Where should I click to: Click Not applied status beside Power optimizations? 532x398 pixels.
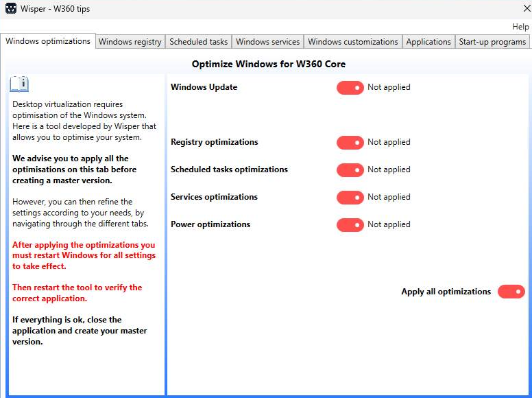tap(389, 224)
